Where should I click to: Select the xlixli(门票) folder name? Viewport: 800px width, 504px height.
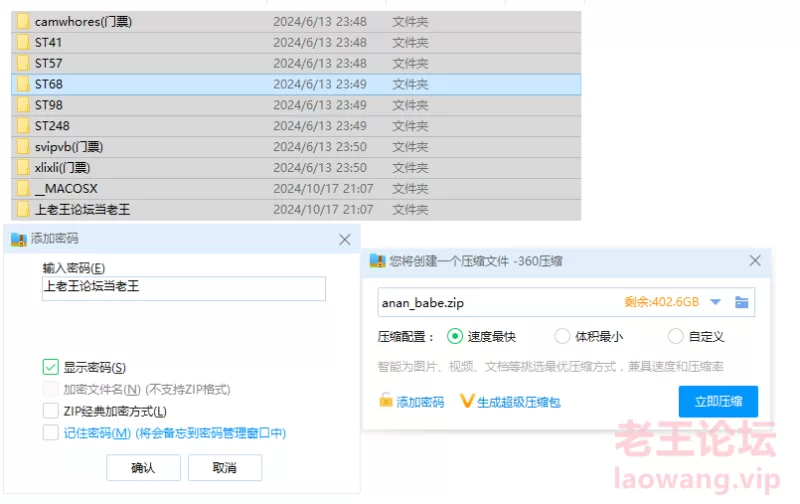(x=62, y=167)
